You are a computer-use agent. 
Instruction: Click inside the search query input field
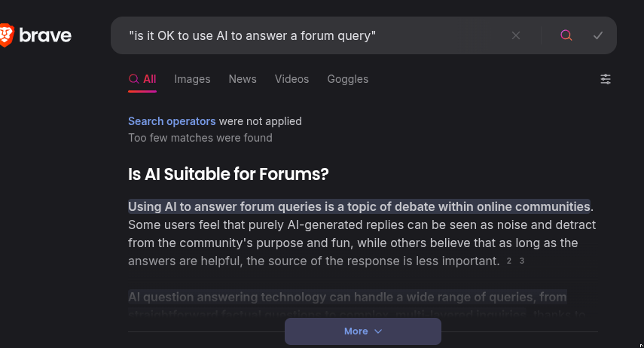click(316, 35)
